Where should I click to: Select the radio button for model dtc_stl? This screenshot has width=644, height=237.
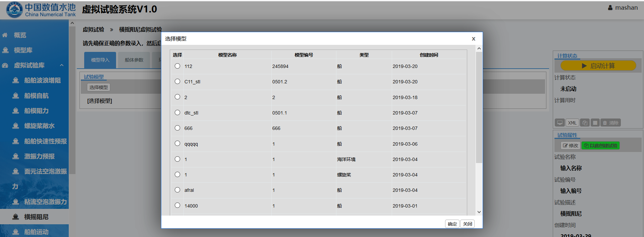click(x=177, y=112)
